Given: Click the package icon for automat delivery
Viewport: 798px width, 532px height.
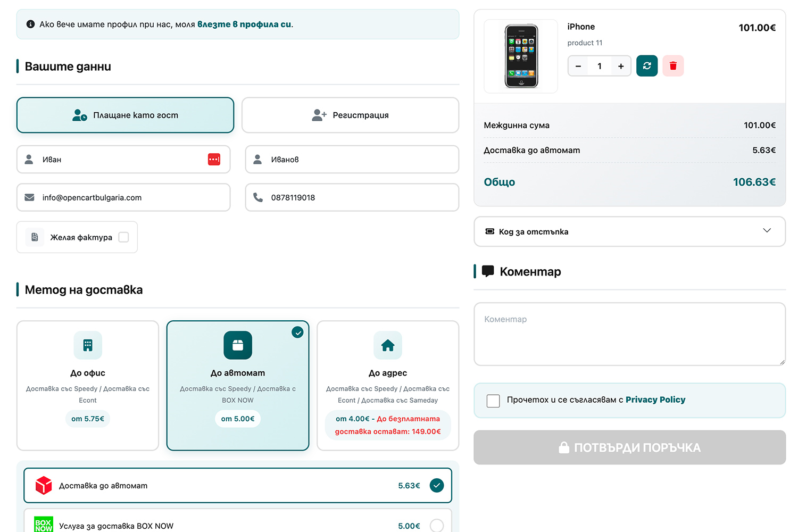Looking at the screenshot, I should click(238, 345).
